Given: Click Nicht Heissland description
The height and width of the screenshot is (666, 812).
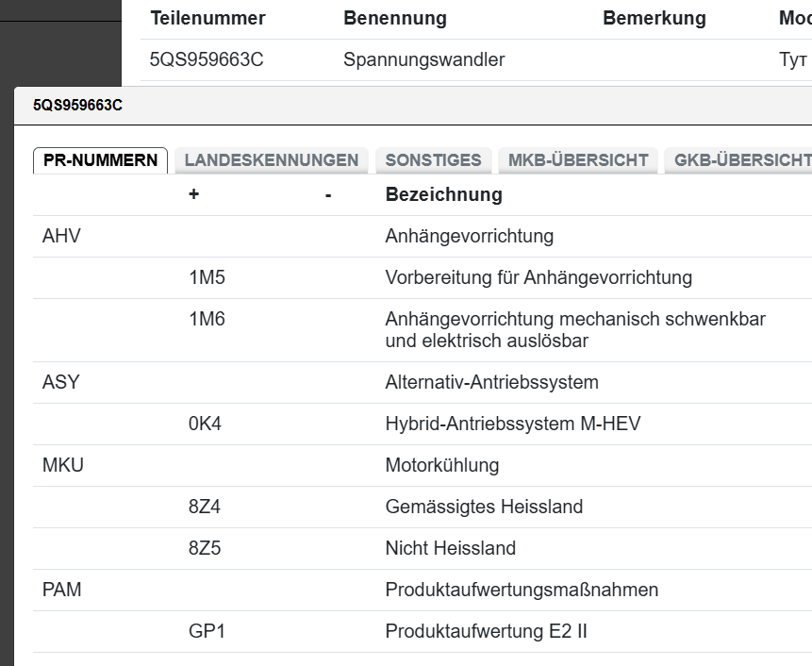Looking at the screenshot, I should pyautogui.click(x=451, y=548).
